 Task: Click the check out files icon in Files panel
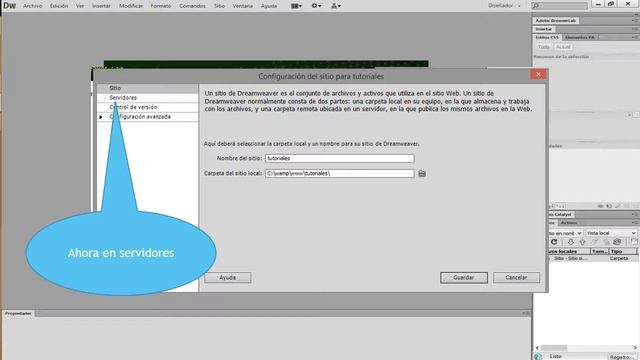pos(594,242)
